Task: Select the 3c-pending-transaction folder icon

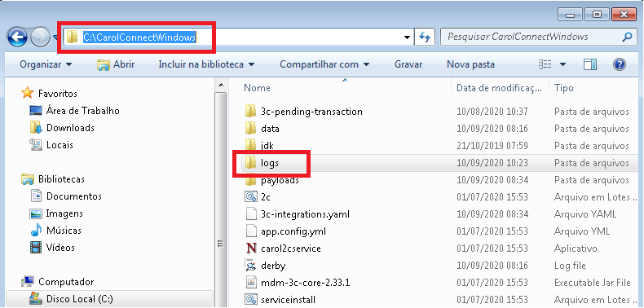Action: pyautogui.click(x=250, y=112)
